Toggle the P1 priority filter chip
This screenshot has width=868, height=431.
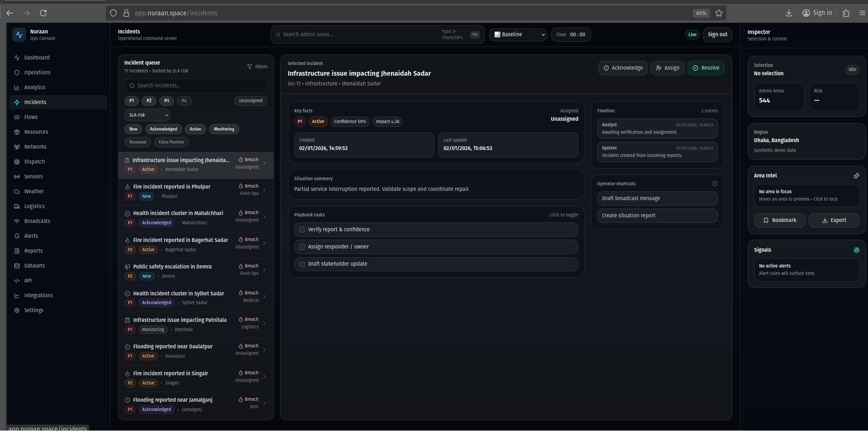point(131,101)
